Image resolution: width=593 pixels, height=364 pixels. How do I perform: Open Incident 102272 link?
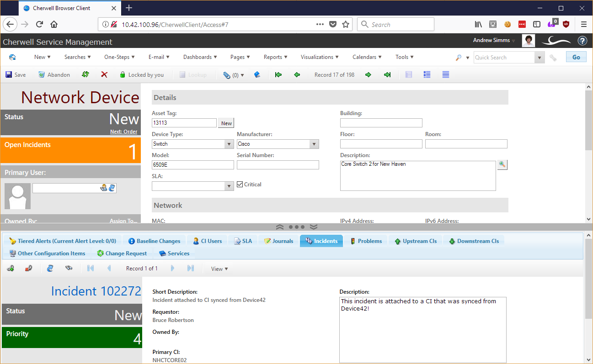pos(96,291)
